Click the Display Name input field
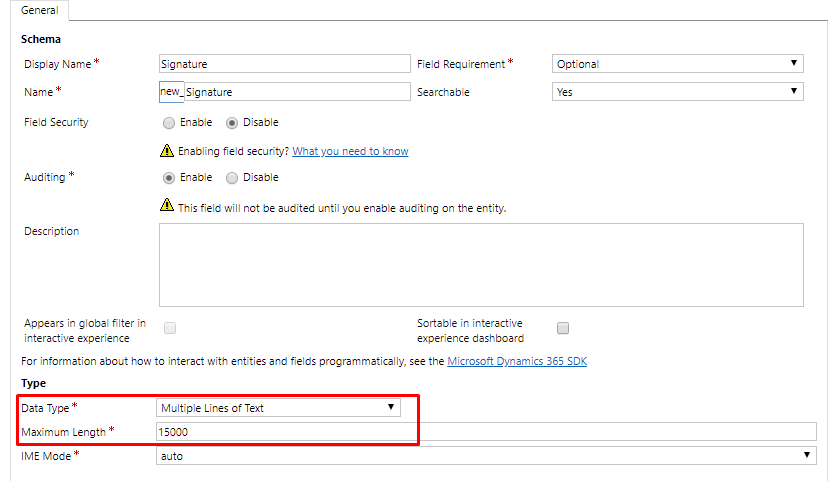Screen dimensions: 830x481 (285, 63)
